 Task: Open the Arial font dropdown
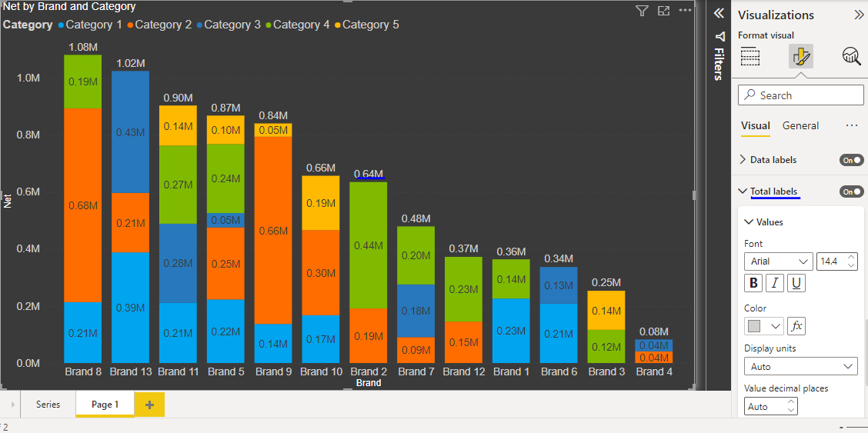click(778, 261)
